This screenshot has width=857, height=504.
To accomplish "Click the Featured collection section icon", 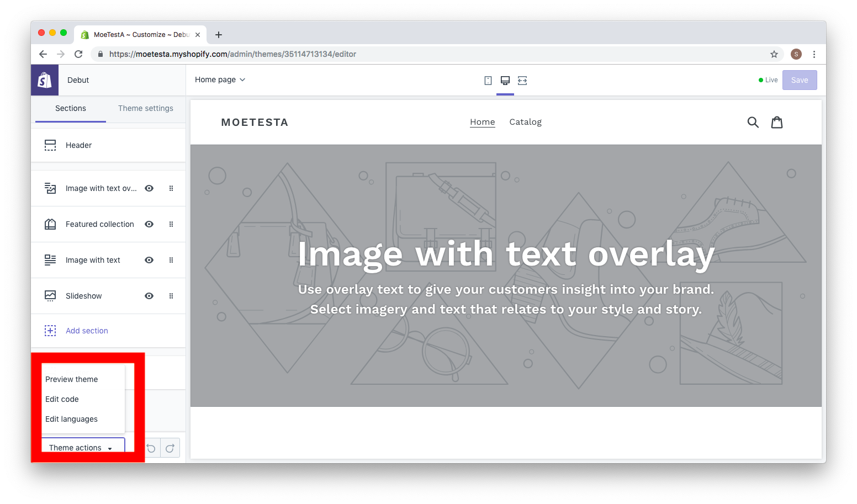I will [x=50, y=224].
